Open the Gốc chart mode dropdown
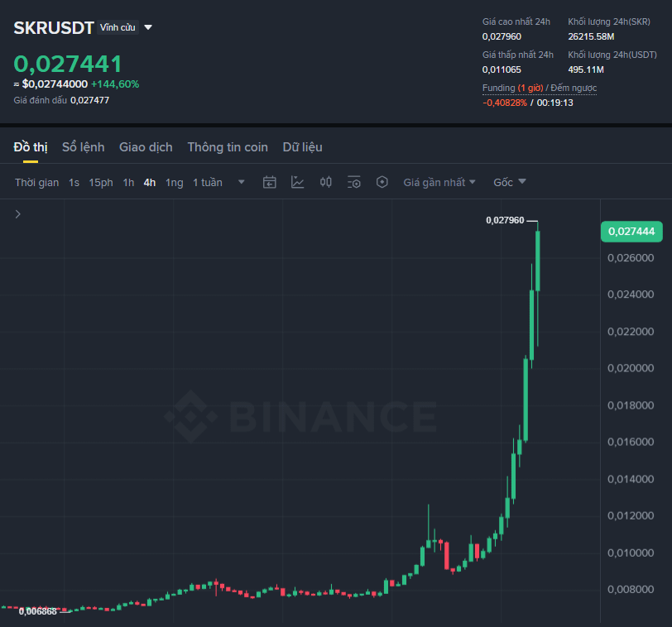Viewport: 672px width, 627px height. click(509, 183)
